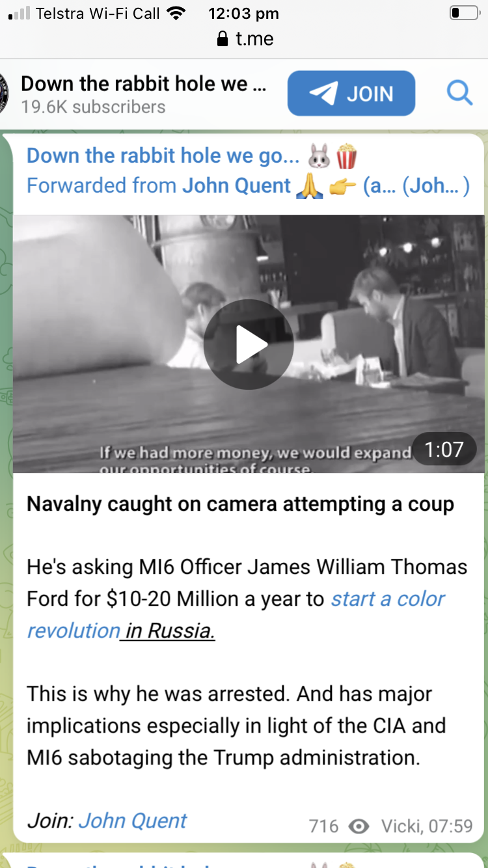Viewport: 488px width, 868px height.
Task: Tap the popcorn emoji in post header
Action: click(347, 156)
